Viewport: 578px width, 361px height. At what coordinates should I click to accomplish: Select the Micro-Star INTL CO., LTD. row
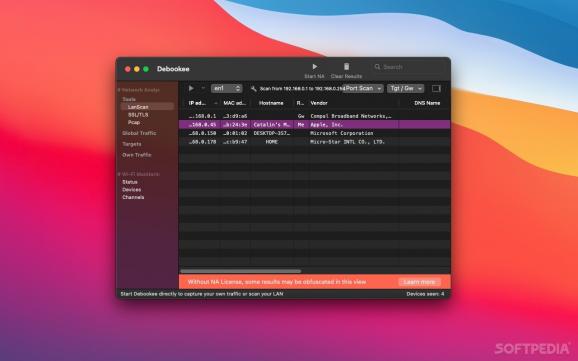click(314, 142)
